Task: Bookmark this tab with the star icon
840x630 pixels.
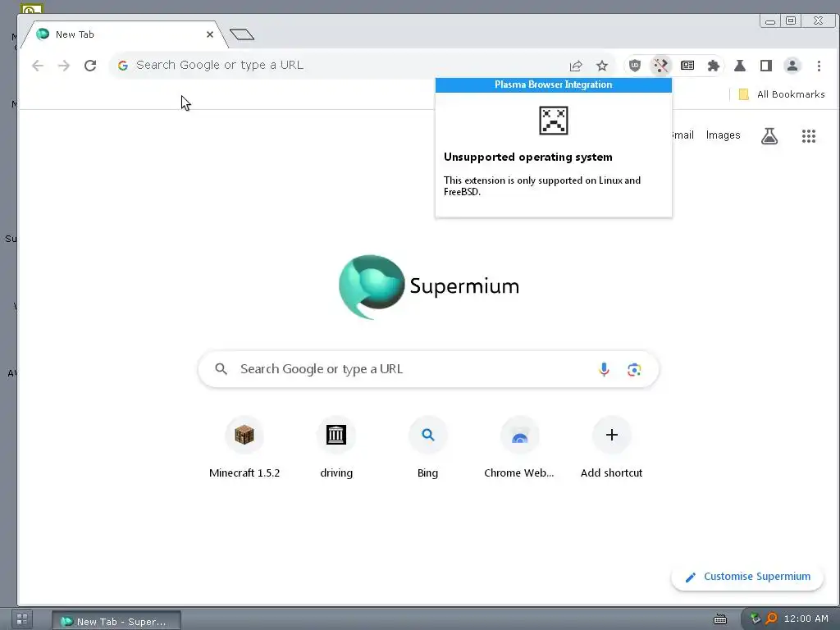Action: tap(602, 66)
